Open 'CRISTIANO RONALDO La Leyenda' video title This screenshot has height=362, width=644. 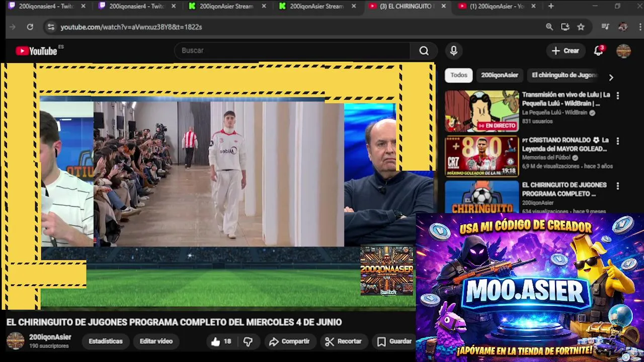pos(566,144)
